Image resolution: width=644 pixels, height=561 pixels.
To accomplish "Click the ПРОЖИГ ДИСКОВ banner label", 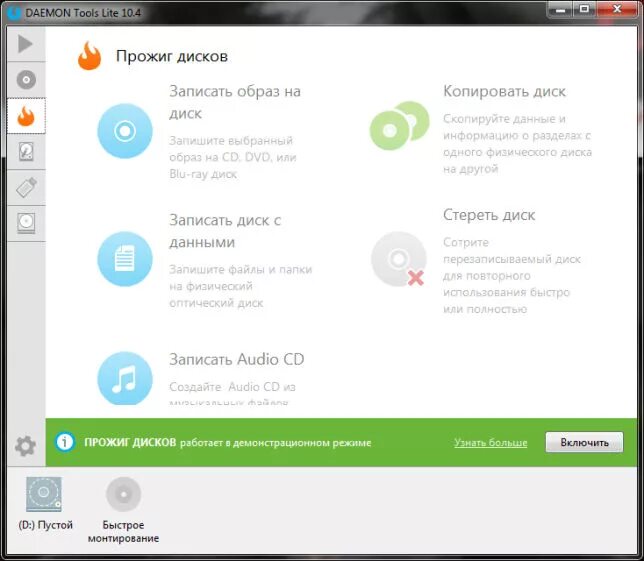I will [130, 442].
